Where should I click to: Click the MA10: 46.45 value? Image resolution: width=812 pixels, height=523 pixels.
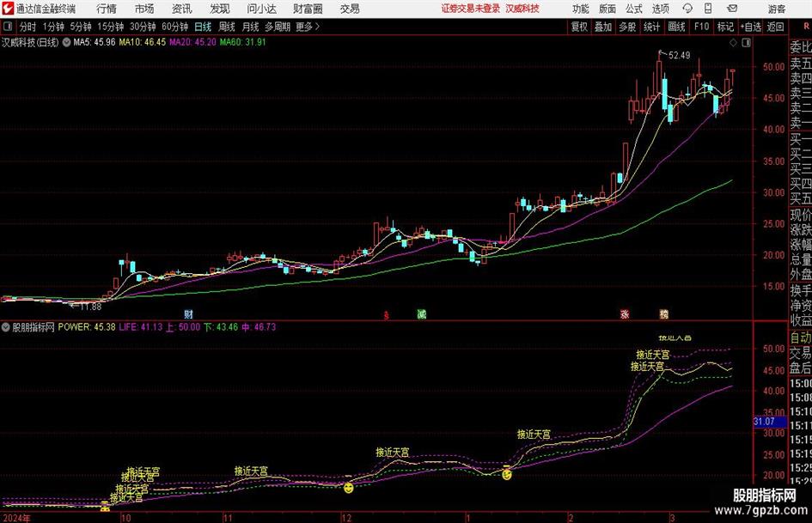click(143, 42)
